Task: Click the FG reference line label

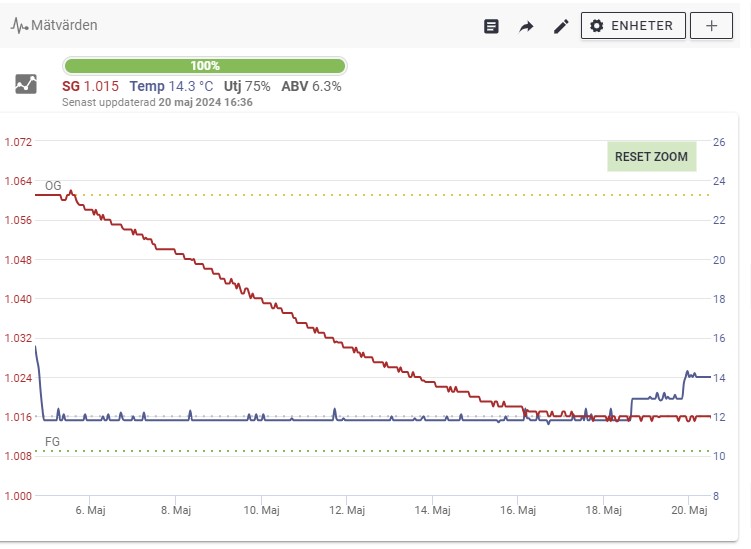Action: pyautogui.click(x=53, y=441)
